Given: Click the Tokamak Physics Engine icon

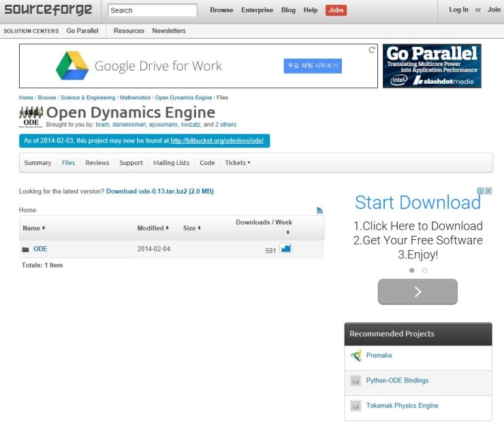Looking at the screenshot, I should tap(356, 406).
